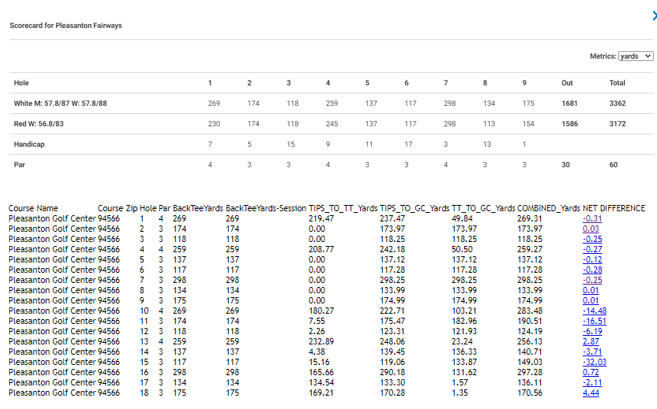The height and width of the screenshot is (409, 657).
Task: Open the -3.71 net difference link
Action: coord(592,352)
